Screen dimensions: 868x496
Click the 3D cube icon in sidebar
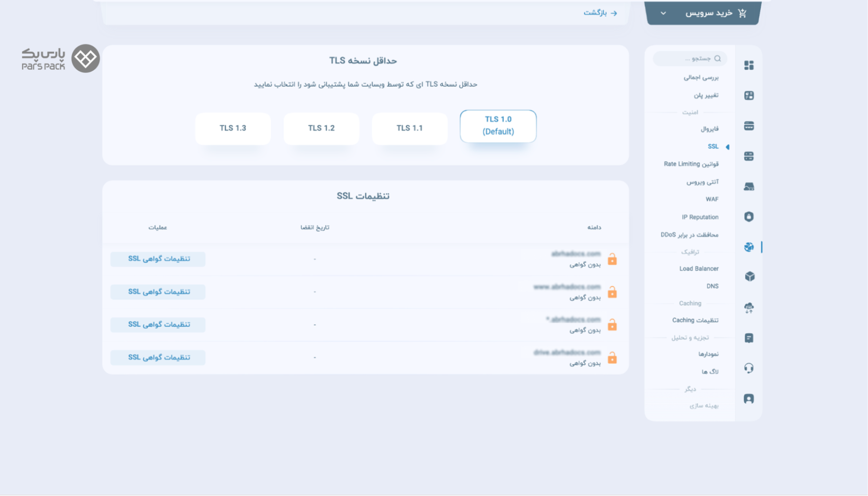(749, 276)
